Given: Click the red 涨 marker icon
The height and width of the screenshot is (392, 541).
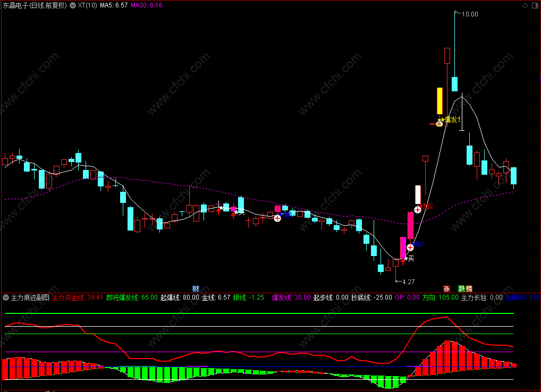Looking at the screenshot, I should coord(446,288).
